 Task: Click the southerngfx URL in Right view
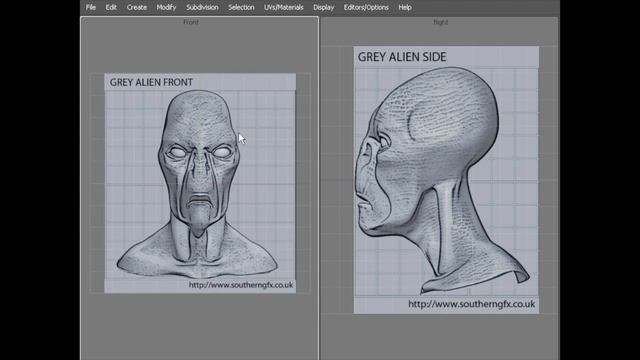pyautogui.click(x=471, y=304)
